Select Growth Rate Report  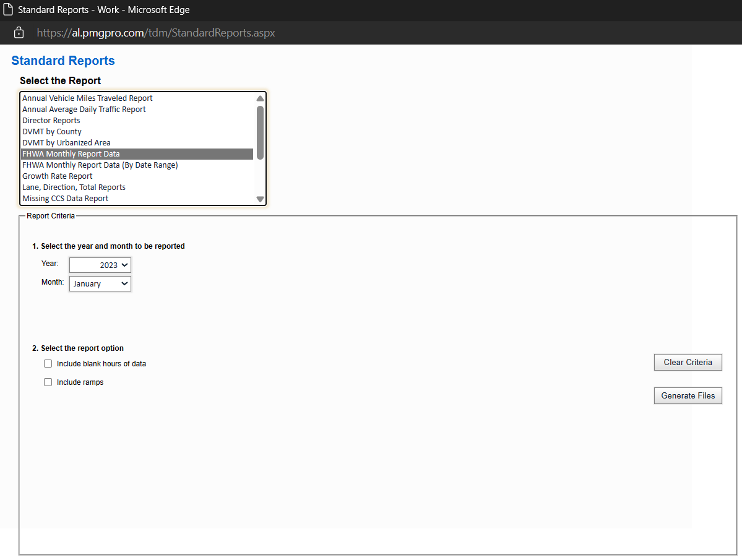pyautogui.click(x=137, y=176)
